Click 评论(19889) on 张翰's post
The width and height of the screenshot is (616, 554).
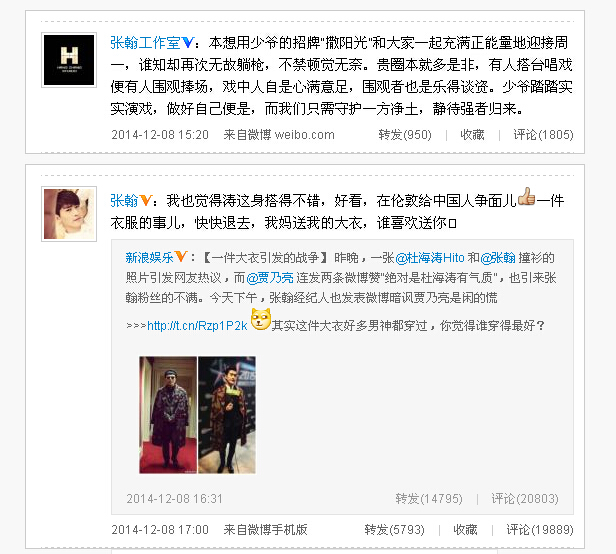click(540, 530)
